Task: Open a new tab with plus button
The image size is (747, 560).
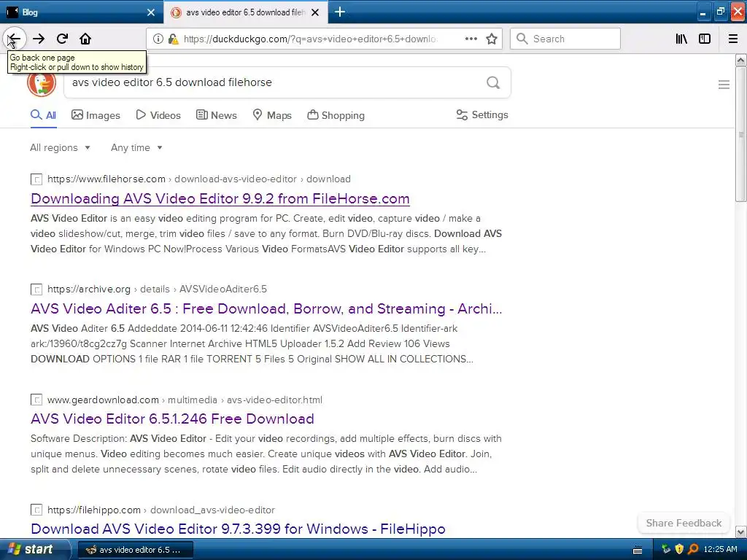Action: click(x=340, y=12)
